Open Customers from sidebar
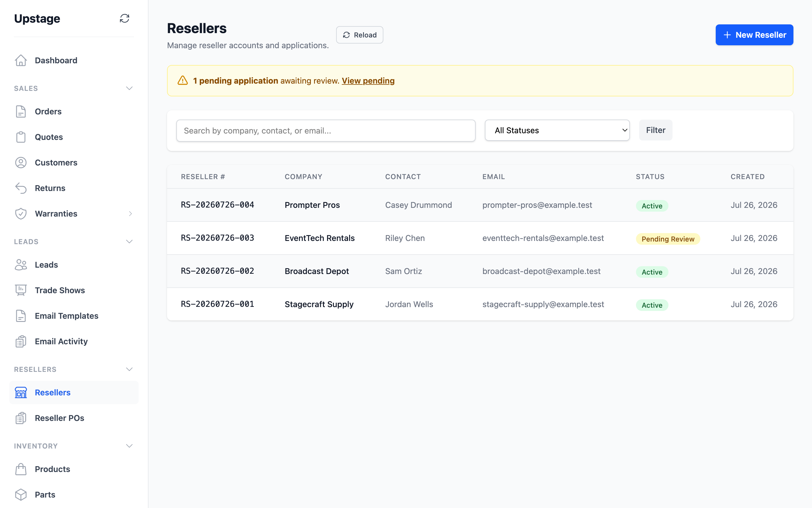 click(56, 163)
